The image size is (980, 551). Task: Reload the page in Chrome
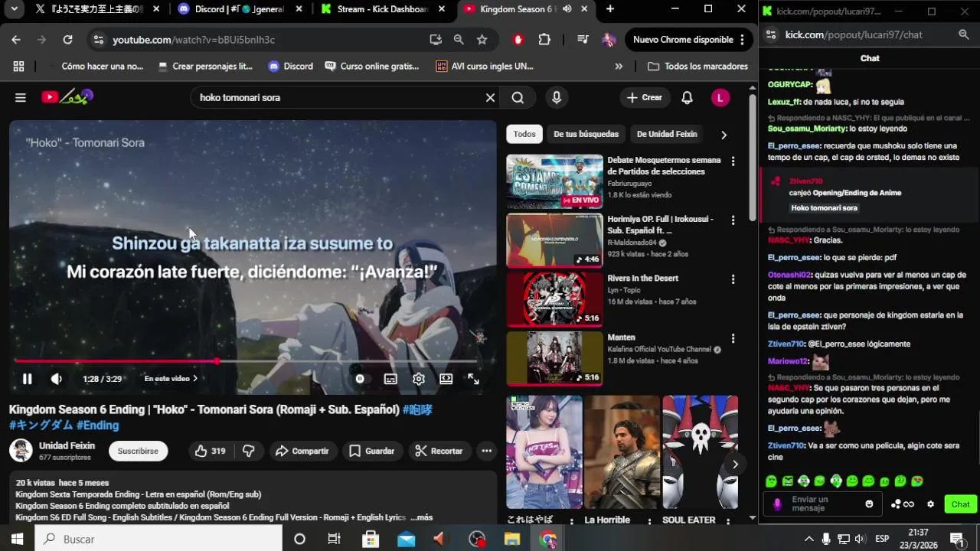[67, 40]
